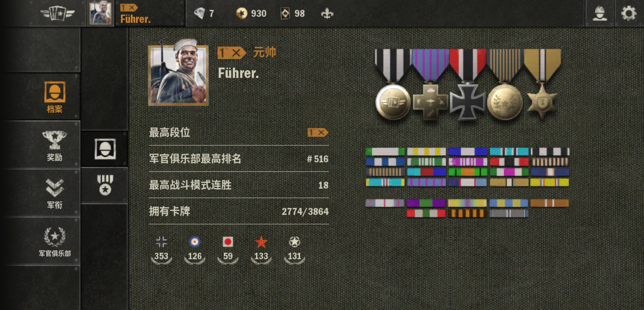This screenshot has height=310, width=644.
Task: Open the soldier helmet friends icon
Action: [600, 13]
